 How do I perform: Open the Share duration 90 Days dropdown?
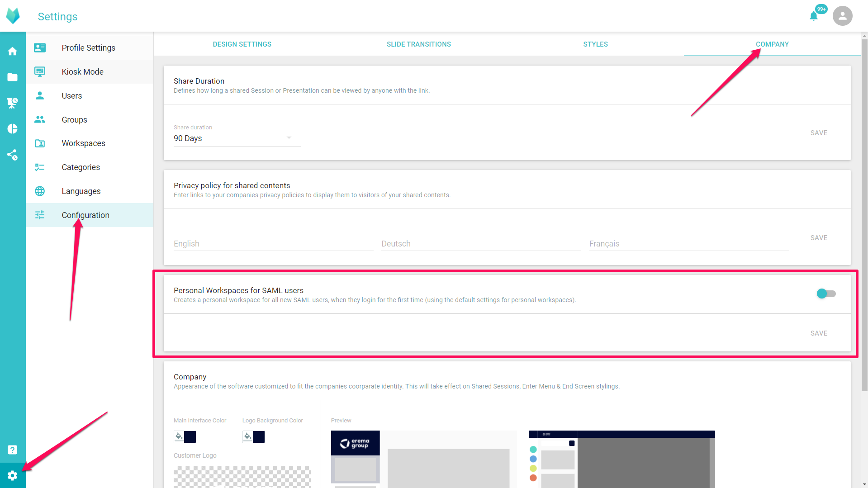(237, 138)
